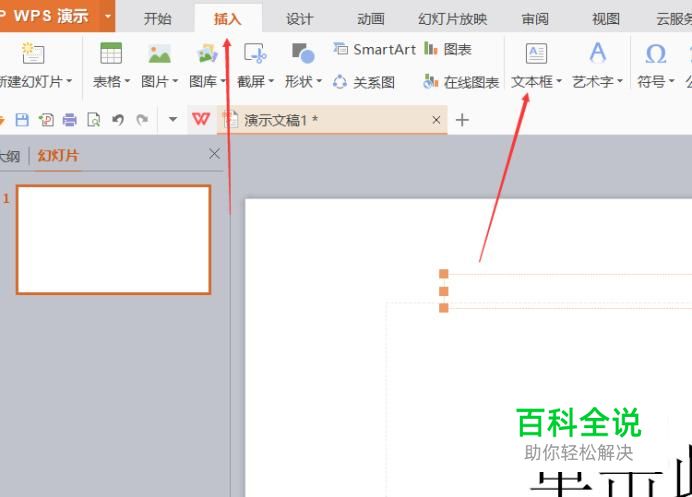
Task: Expand the WordArt (艺术字) dropdown
Action: click(620, 81)
